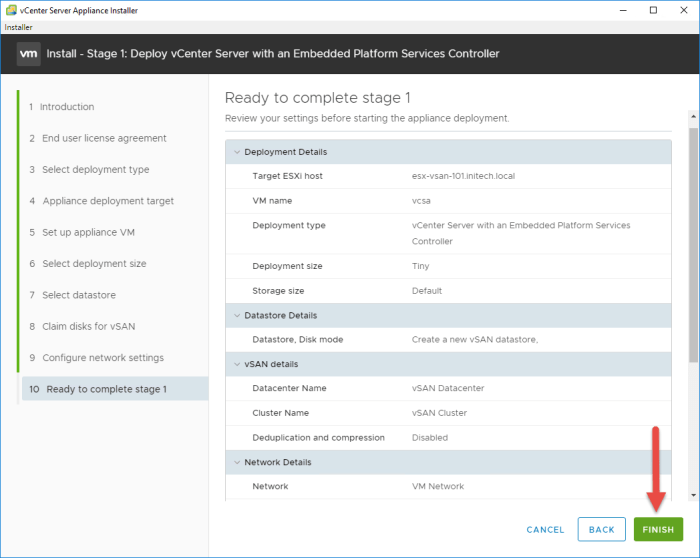Image resolution: width=700 pixels, height=558 pixels.
Task: Click the VMware vm logo icon
Action: click(x=28, y=54)
